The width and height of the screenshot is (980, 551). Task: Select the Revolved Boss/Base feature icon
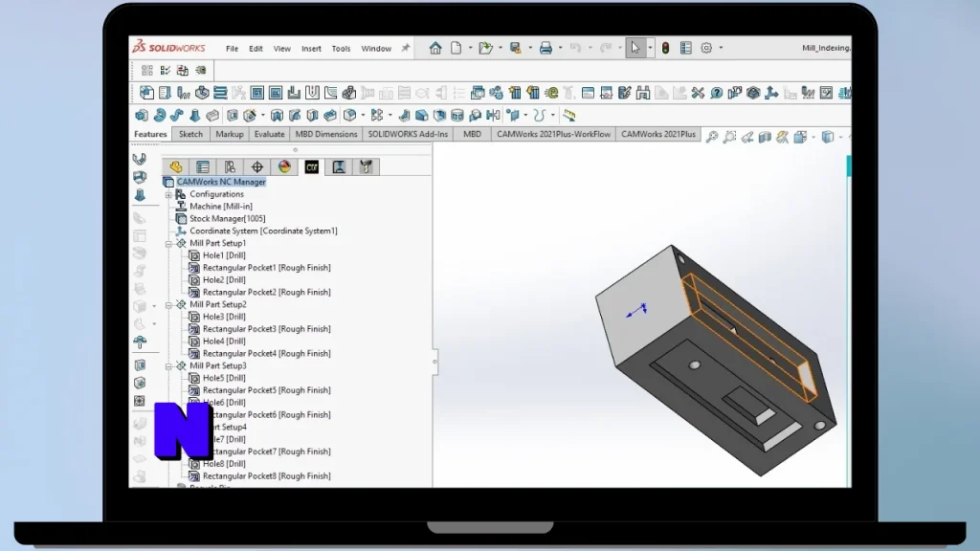[160, 115]
